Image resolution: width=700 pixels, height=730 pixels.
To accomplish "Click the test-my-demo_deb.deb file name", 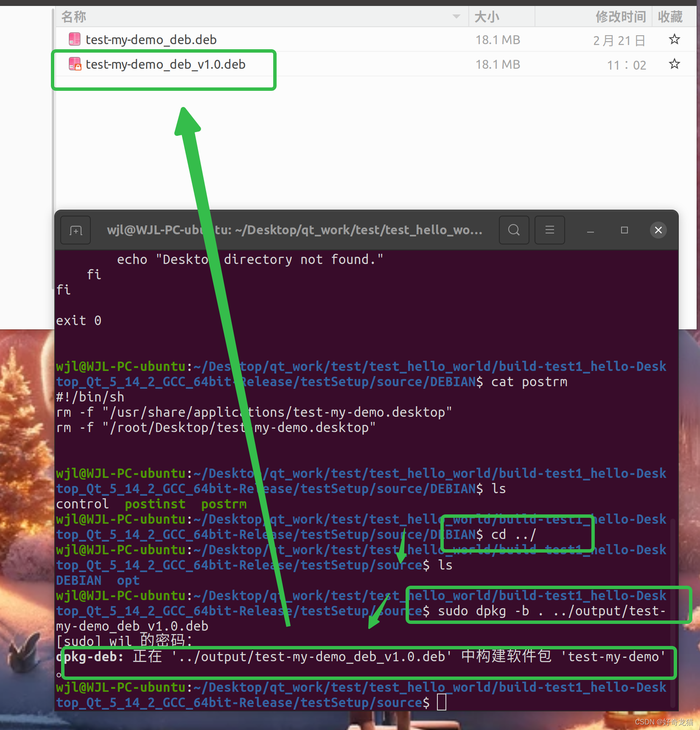I will click(151, 40).
